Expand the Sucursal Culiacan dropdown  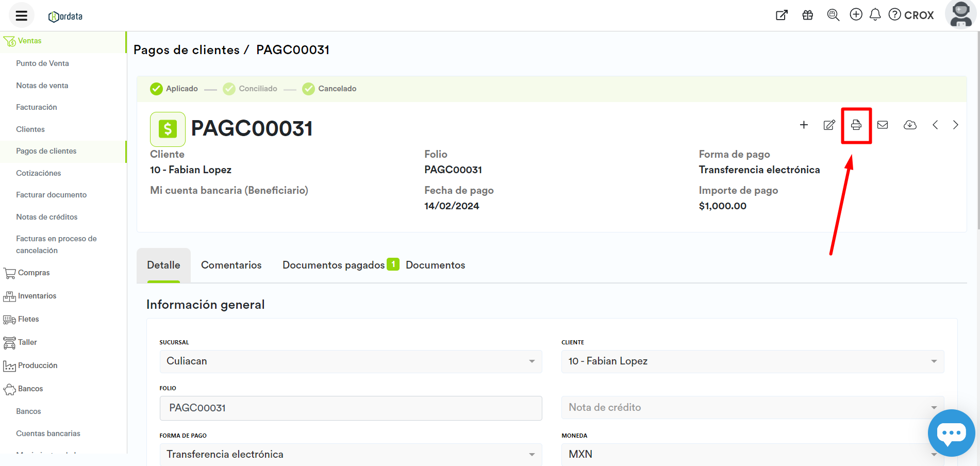(351, 361)
